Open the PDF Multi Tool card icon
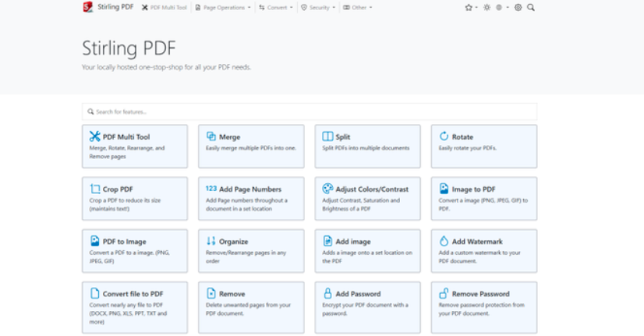Image resolution: width=644 pixels, height=336 pixels. pyautogui.click(x=95, y=136)
